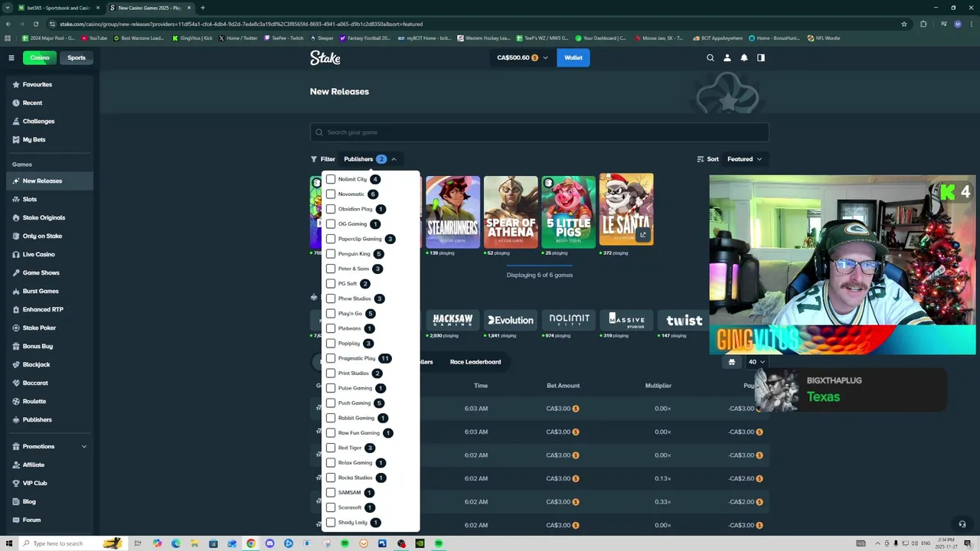Open the 5 Little Pigs game thumbnail

568,210
